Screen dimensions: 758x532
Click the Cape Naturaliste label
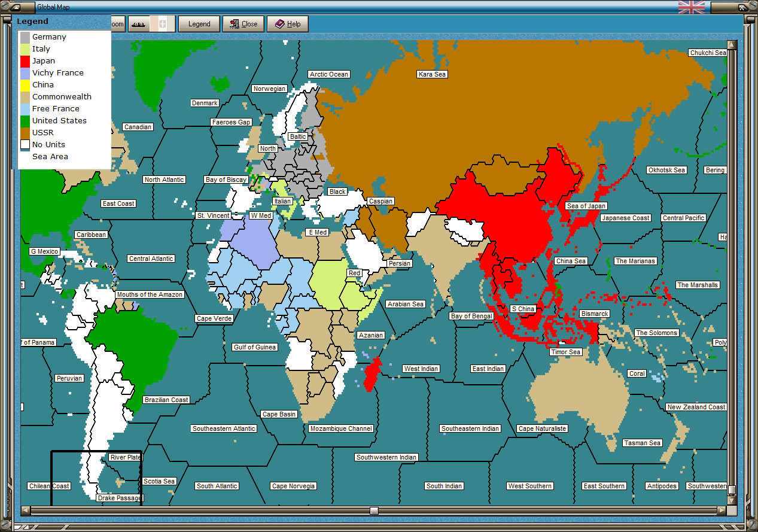[542, 428]
